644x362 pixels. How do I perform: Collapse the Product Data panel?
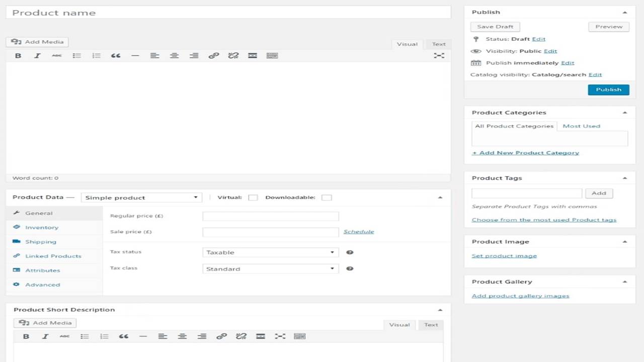point(440,198)
